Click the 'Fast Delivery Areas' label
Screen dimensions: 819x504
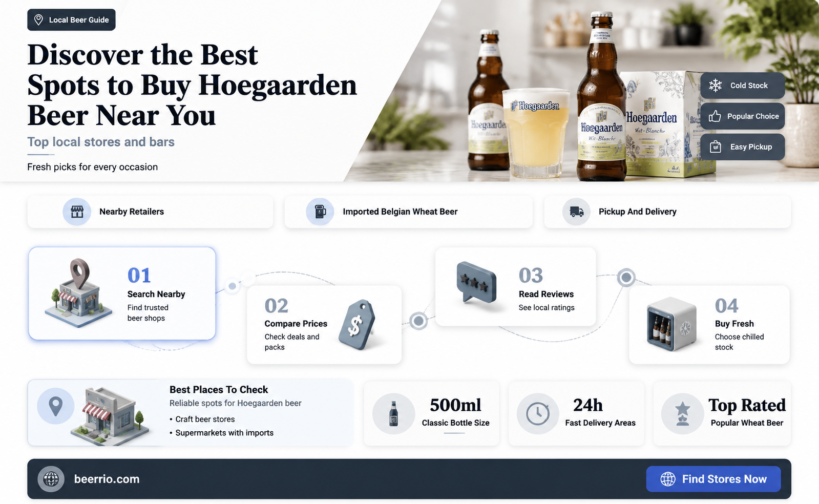(600, 423)
